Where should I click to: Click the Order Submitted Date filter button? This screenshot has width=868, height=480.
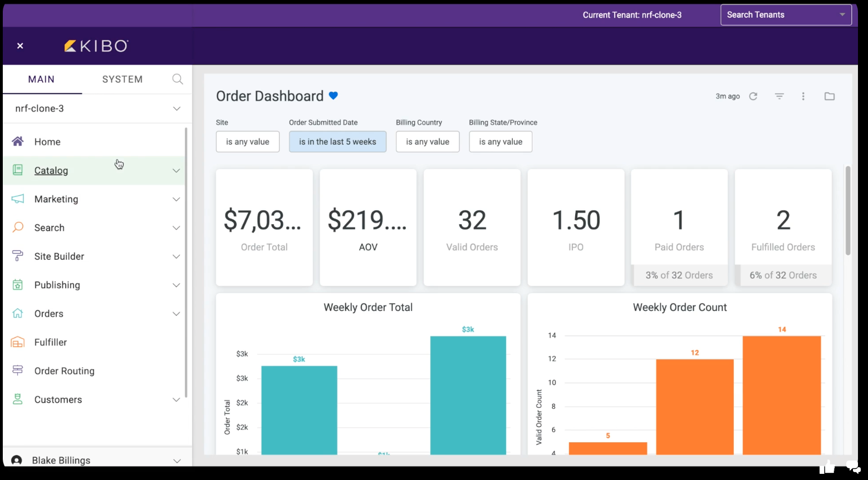click(x=337, y=142)
